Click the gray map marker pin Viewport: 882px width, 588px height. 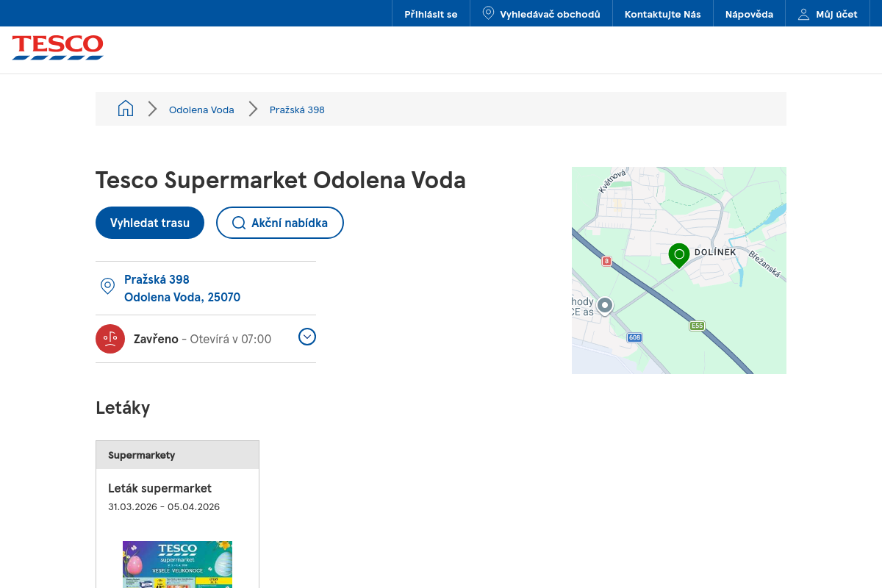click(605, 305)
